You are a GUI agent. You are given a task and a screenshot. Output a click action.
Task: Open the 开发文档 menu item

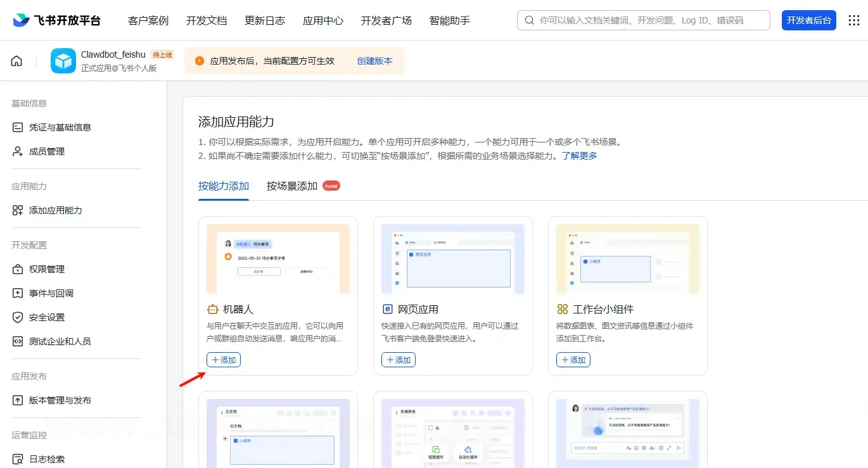click(207, 20)
